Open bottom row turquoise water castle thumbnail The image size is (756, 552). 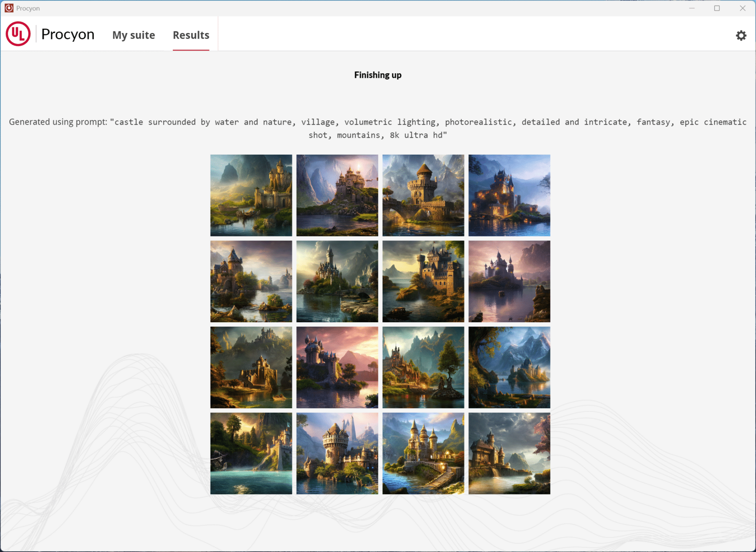coord(251,453)
